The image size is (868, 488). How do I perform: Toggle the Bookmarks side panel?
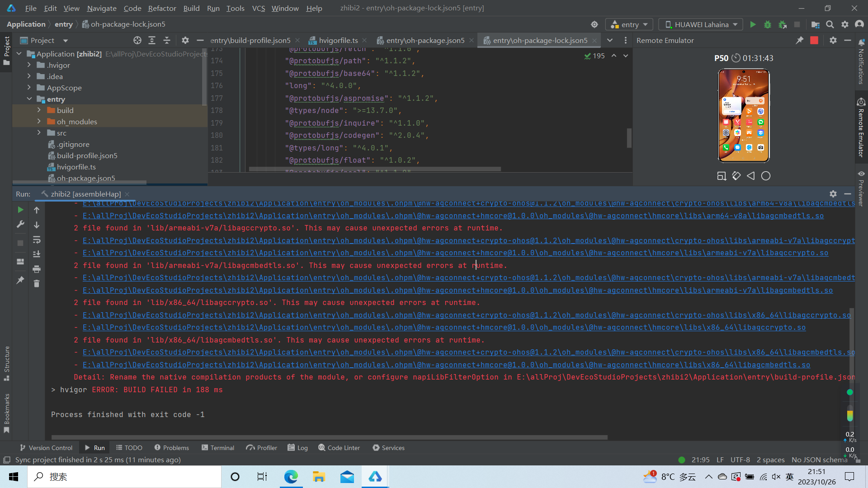tap(7, 413)
